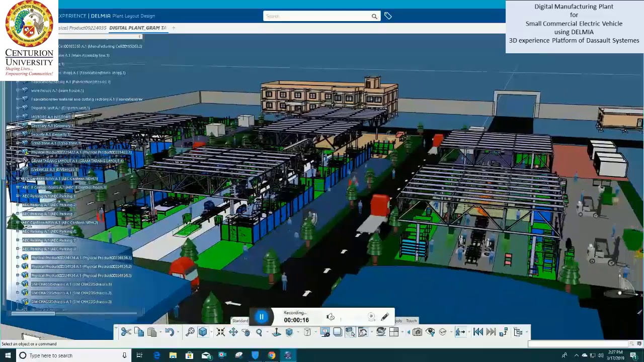The image size is (644, 362).
Task: Select the Cut scissors tool
Action: coord(126,332)
